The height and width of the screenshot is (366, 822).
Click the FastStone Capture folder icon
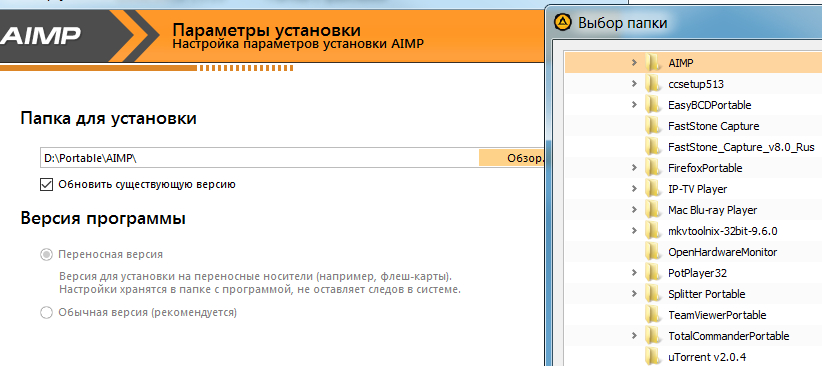click(x=653, y=126)
